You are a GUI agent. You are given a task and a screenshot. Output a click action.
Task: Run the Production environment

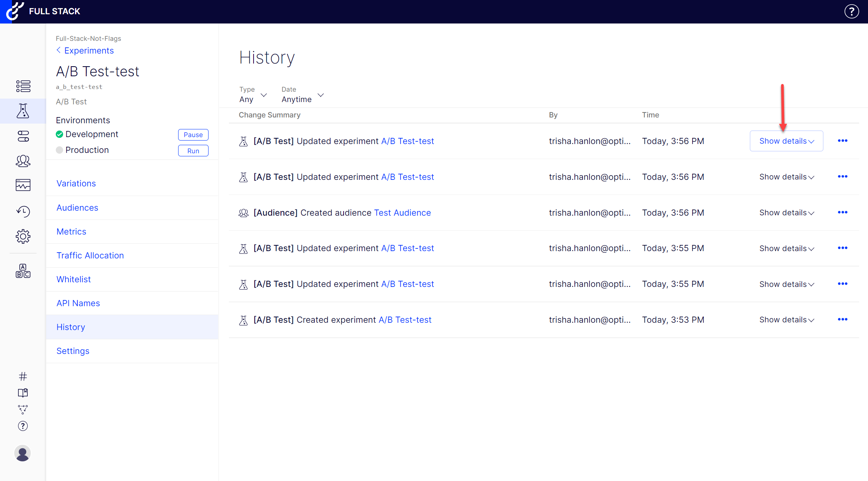(193, 151)
